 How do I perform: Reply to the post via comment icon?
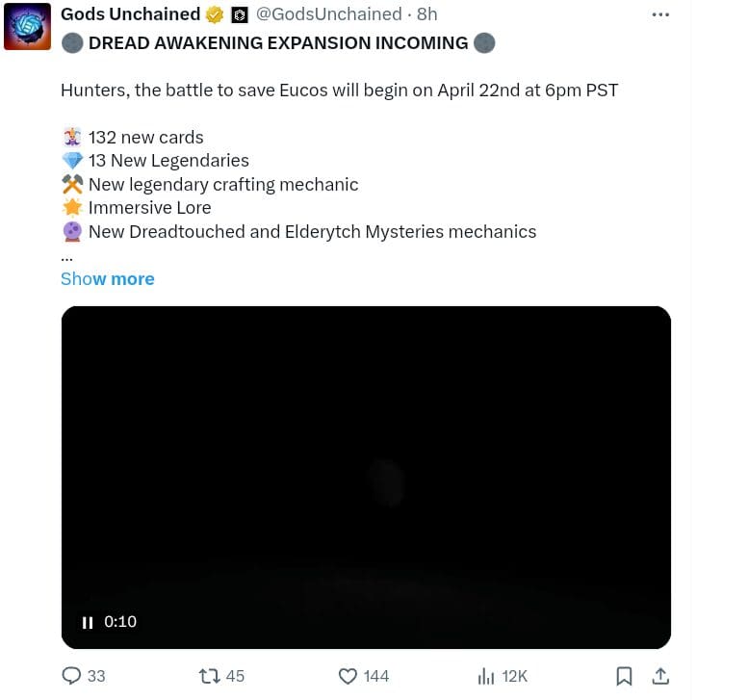coord(72,676)
